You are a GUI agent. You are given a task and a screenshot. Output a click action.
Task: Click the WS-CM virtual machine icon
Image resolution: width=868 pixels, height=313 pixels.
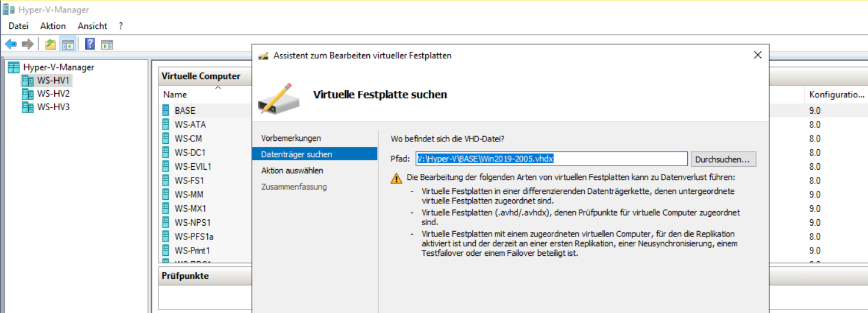(166, 139)
